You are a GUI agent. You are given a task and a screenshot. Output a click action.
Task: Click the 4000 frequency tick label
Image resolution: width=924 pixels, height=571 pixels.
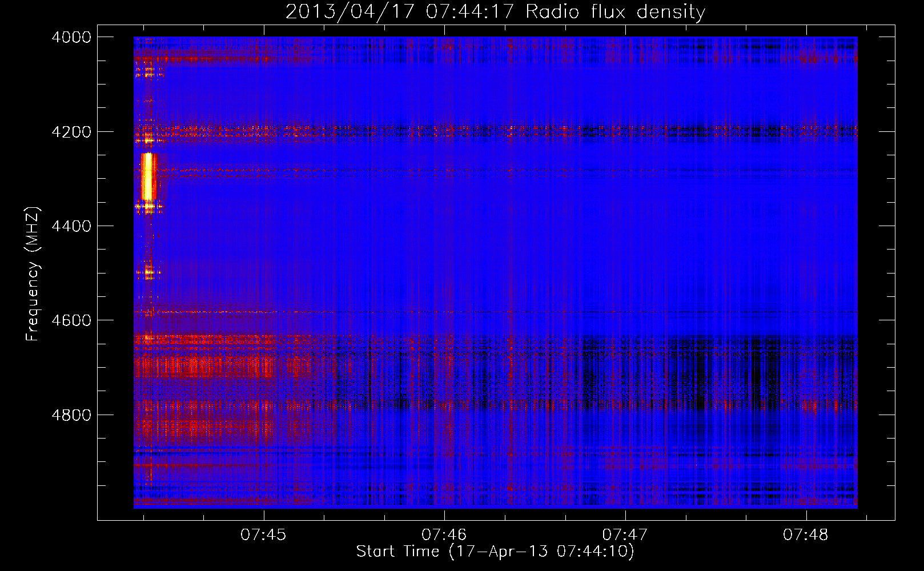[71, 37]
